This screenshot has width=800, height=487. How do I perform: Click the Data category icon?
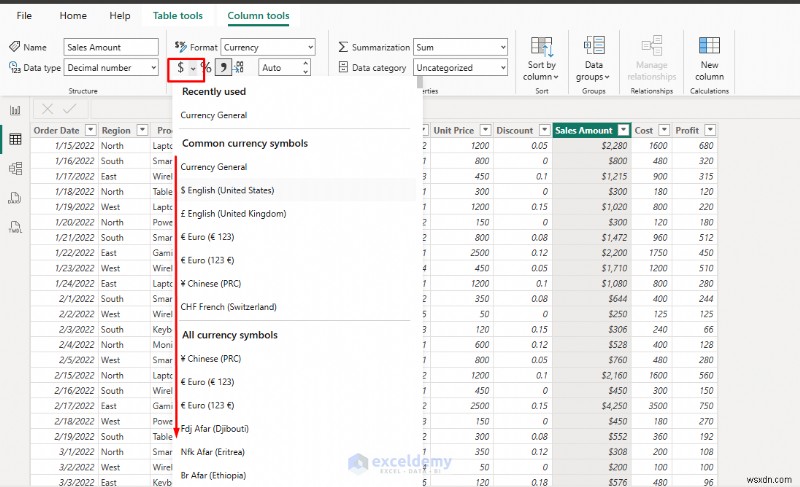343,67
